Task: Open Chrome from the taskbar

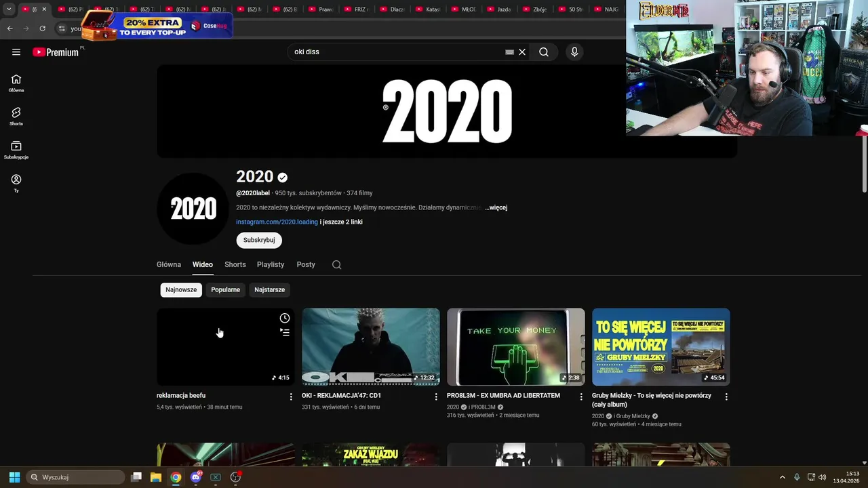Action: [176, 477]
